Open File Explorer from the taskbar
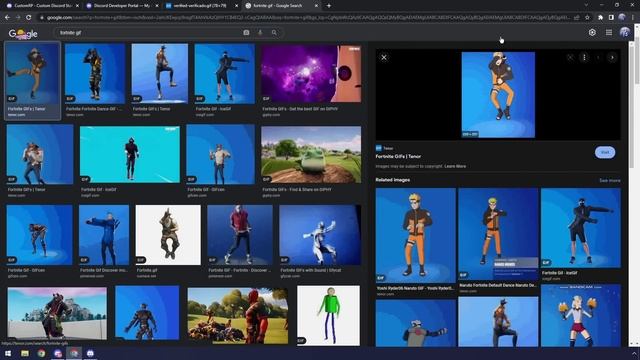This screenshot has height=360, width=640. (25, 353)
